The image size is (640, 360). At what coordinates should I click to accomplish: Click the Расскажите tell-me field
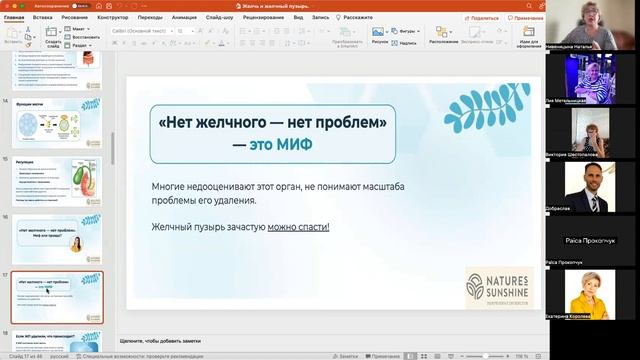click(354, 18)
